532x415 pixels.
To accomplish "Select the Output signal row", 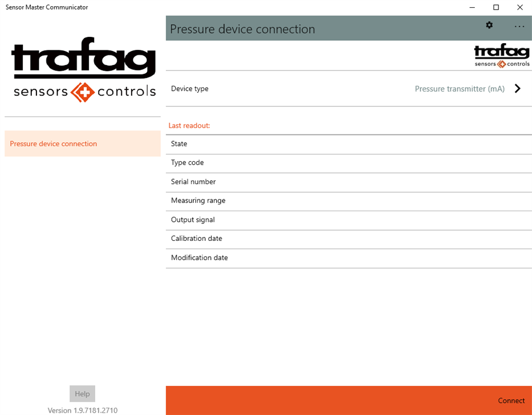I will 349,220.
